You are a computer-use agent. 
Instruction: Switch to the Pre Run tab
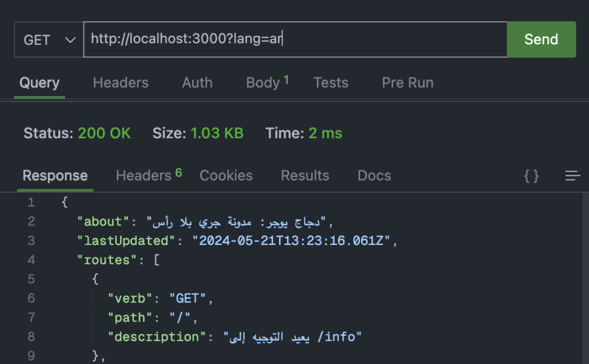coord(407,82)
